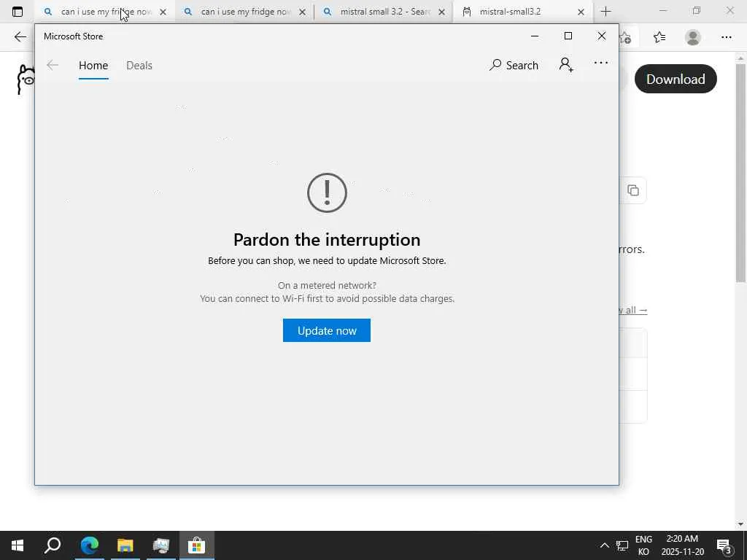747x560 pixels.
Task: Open network status tray icon
Action: click(x=622, y=545)
